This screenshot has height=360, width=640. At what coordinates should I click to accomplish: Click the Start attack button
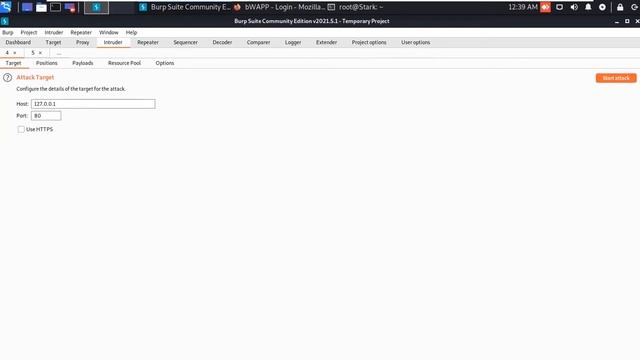(616, 78)
